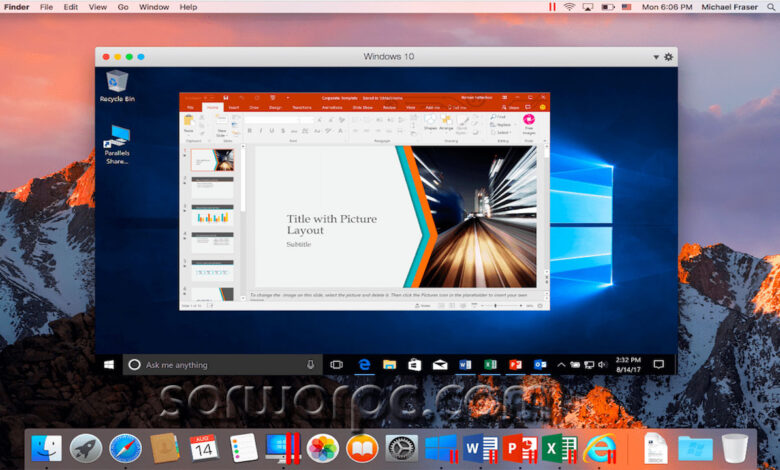The width and height of the screenshot is (780, 470).
Task: Open File Explorer from Windows taskbar
Action: [x=390, y=365]
